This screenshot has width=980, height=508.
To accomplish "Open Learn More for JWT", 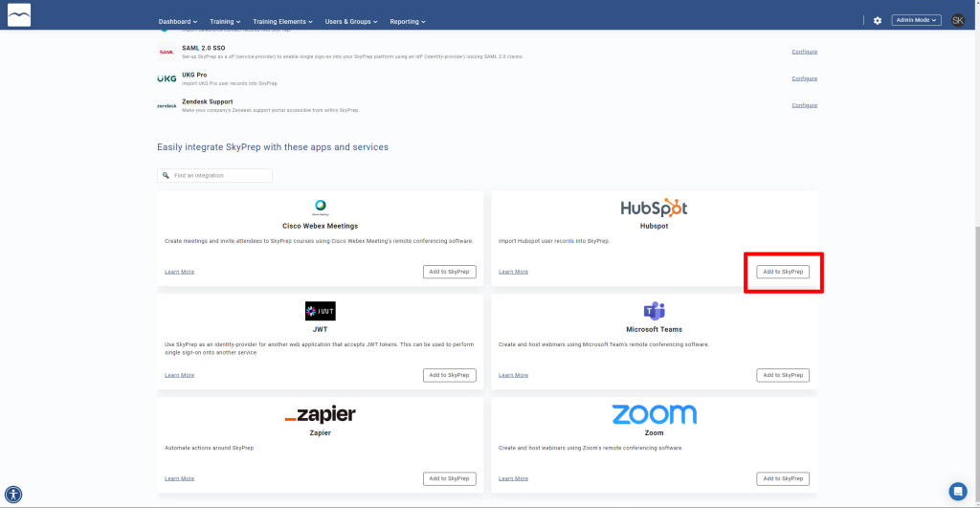I will coord(179,375).
